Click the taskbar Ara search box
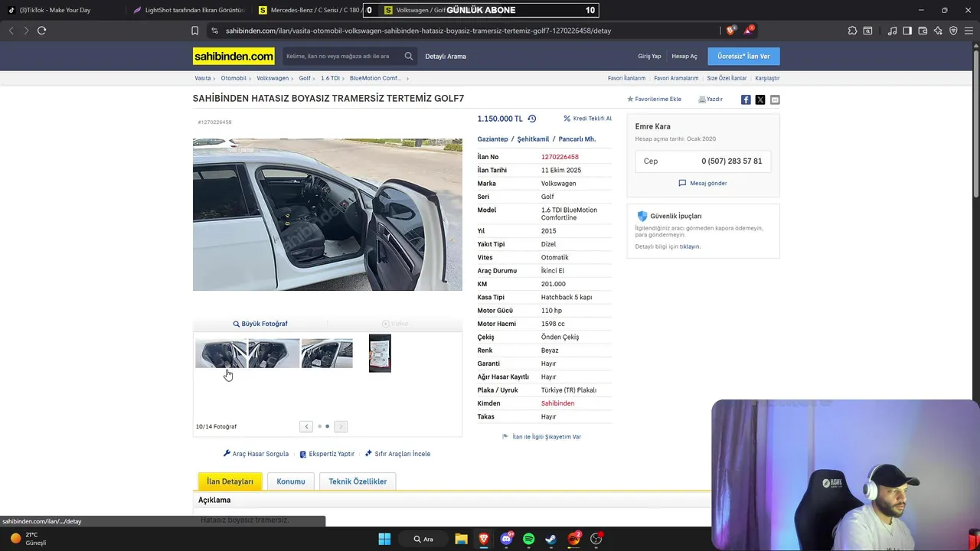The image size is (980, 551). point(423,539)
